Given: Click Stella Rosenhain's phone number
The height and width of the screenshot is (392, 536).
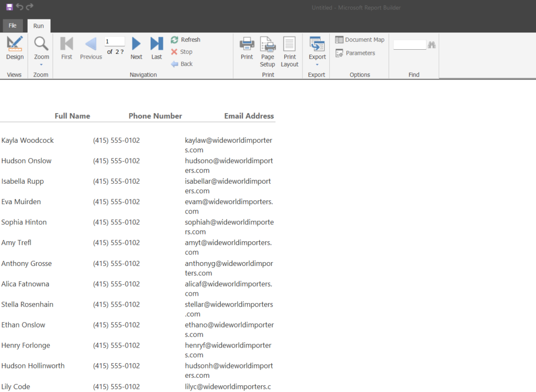Looking at the screenshot, I should tap(116, 305).
